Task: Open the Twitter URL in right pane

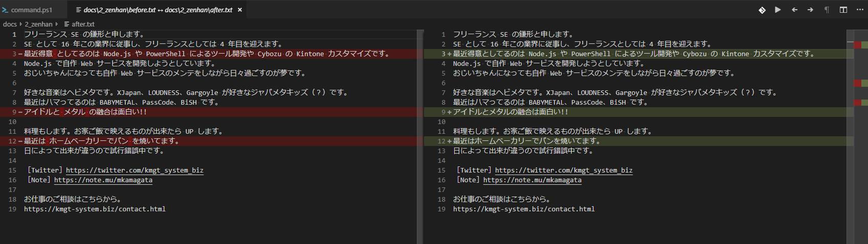Action: click(564, 170)
